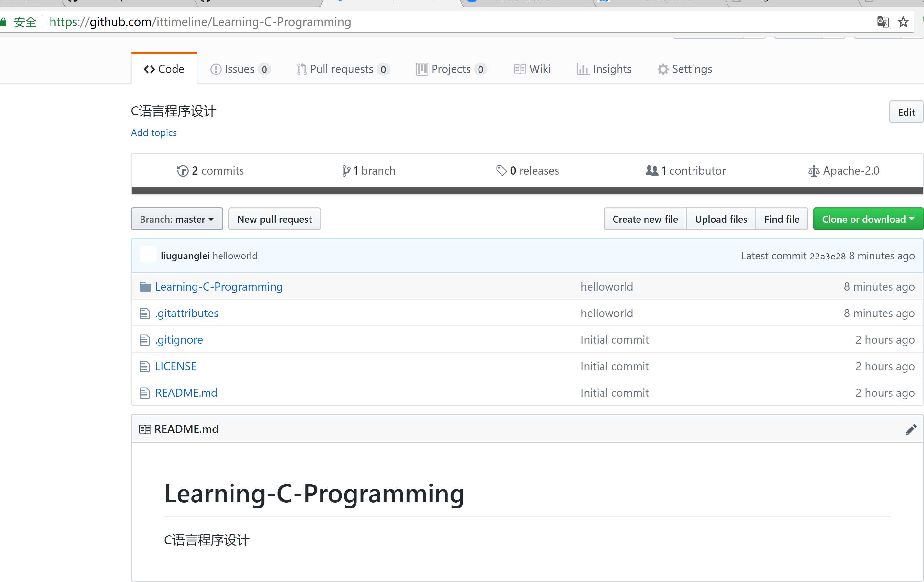
Task: Click '2 hours ago' in the README.md row
Action: pos(885,393)
